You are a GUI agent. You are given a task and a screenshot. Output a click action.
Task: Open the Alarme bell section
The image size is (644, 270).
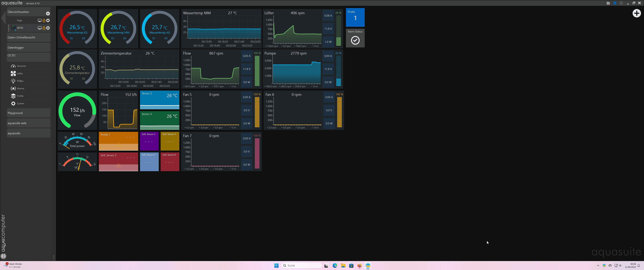(20, 89)
